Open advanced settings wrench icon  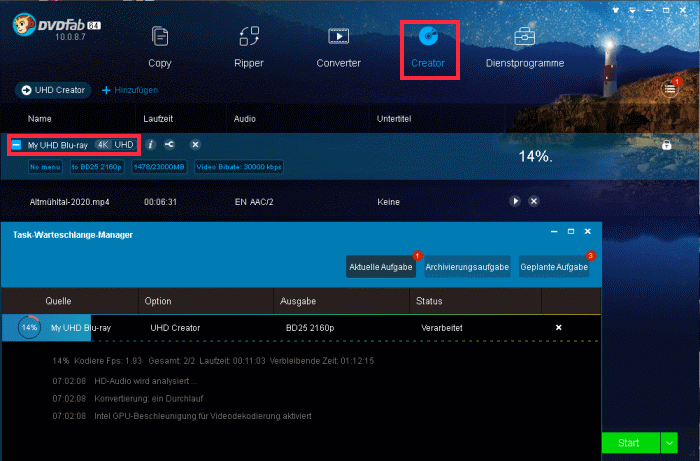pyautogui.click(x=170, y=145)
